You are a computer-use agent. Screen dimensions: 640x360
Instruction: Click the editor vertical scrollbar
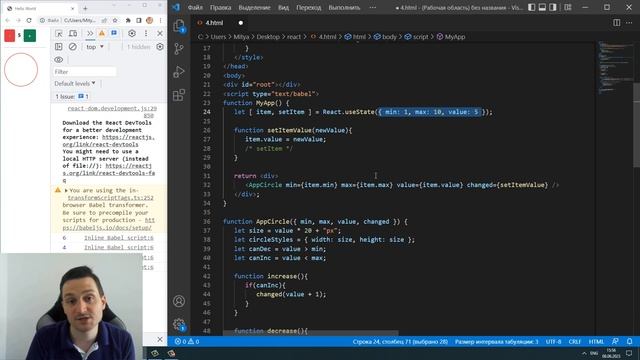[637, 125]
